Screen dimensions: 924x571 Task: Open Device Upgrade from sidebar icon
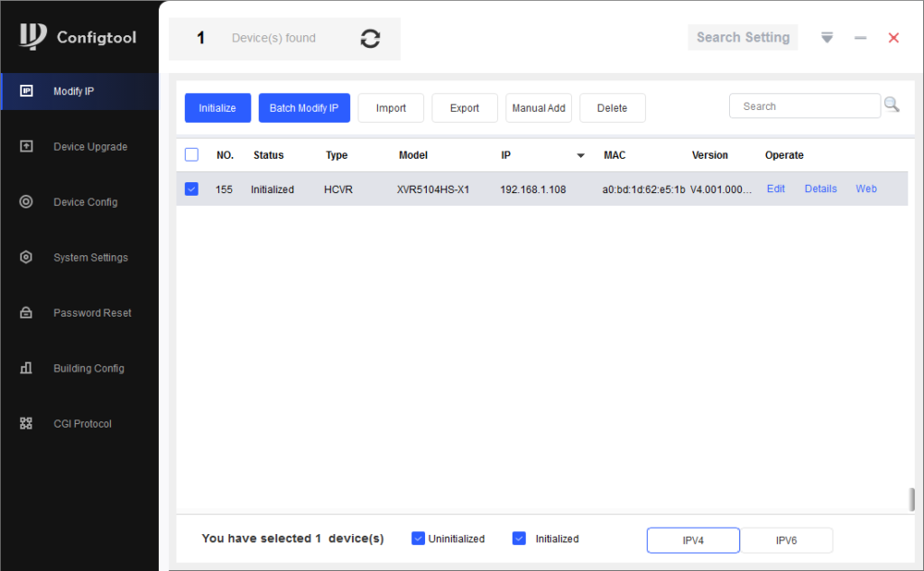tap(26, 146)
